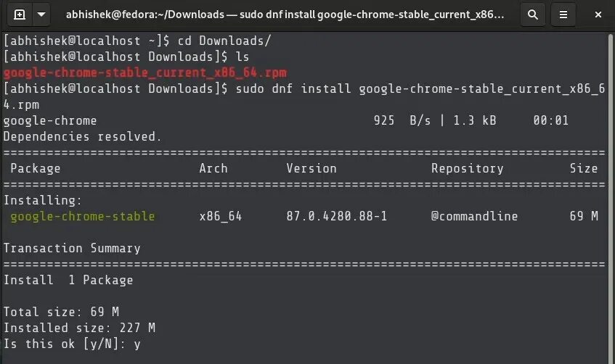Click the version number 87.0.4280.88-1

click(x=336, y=216)
